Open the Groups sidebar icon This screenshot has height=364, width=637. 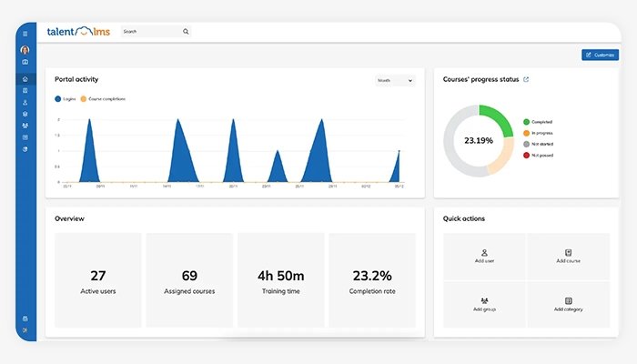tap(25, 126)
